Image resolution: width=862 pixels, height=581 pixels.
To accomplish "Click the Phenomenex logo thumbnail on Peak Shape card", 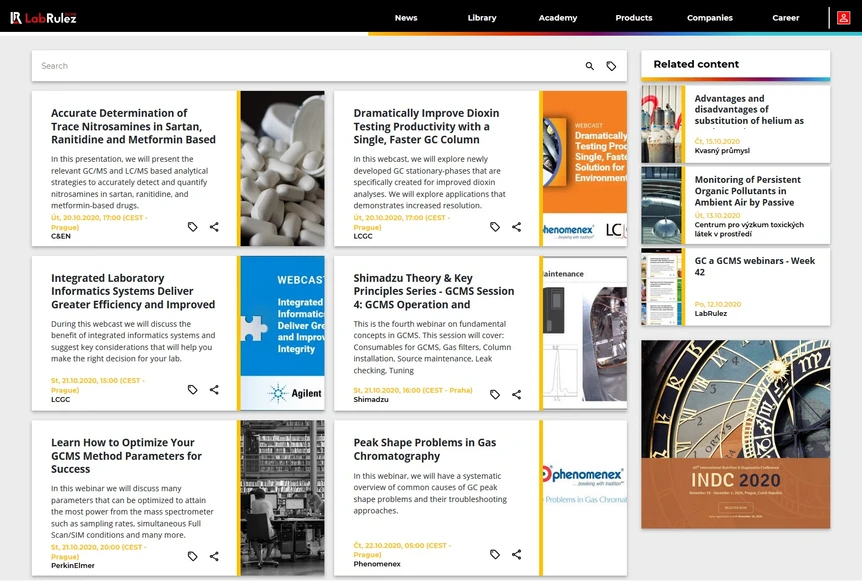I will (x=585, y=498).
